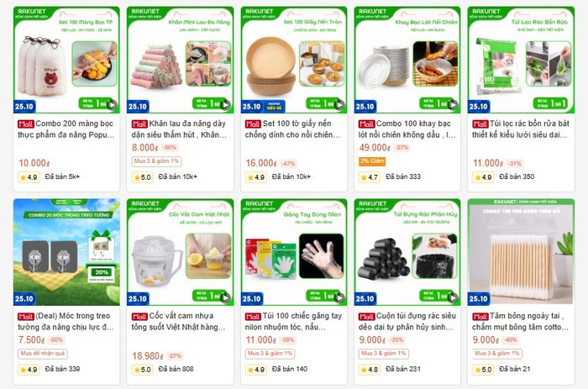Viewport: 588px width, 389px height.
Task: Click the 25.10 sale badge on Cốc vắt cam
Action: pyautogui.click(x=138, y=298)
